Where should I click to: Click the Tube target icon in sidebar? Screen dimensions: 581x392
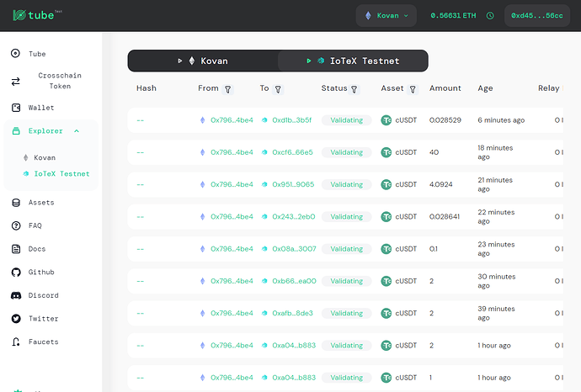15,53
